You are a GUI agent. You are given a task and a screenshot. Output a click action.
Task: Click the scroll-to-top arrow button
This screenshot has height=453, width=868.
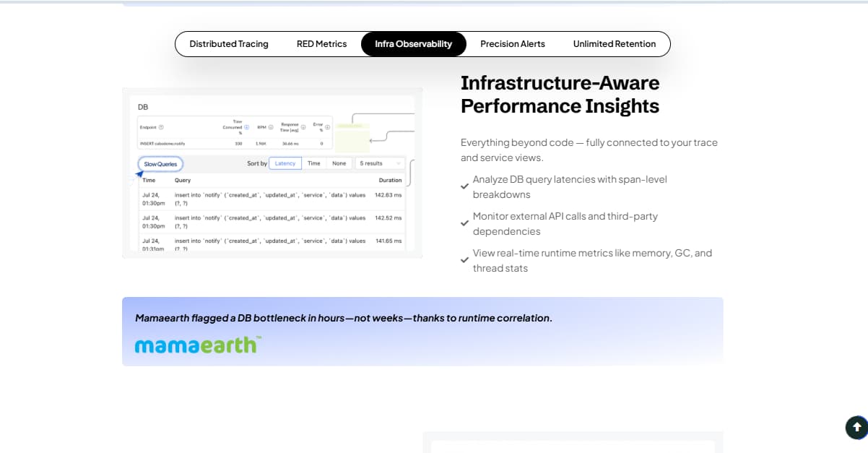[856, 427]
